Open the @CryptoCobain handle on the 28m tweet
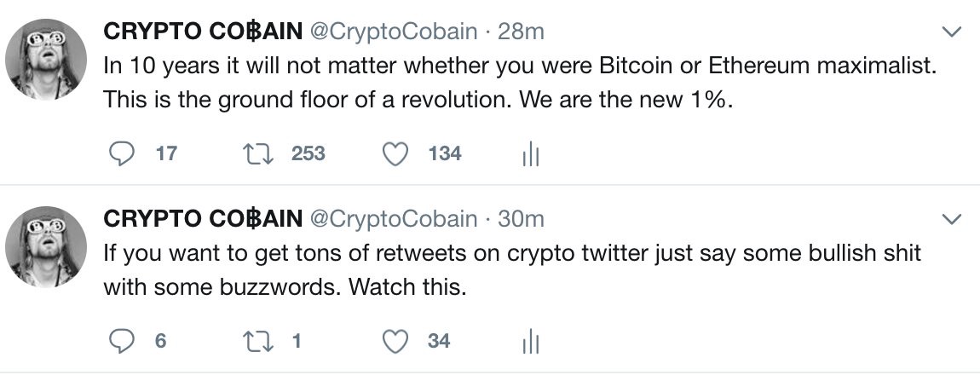Screen dimensions: 980x375 click(x=393, y=32)
